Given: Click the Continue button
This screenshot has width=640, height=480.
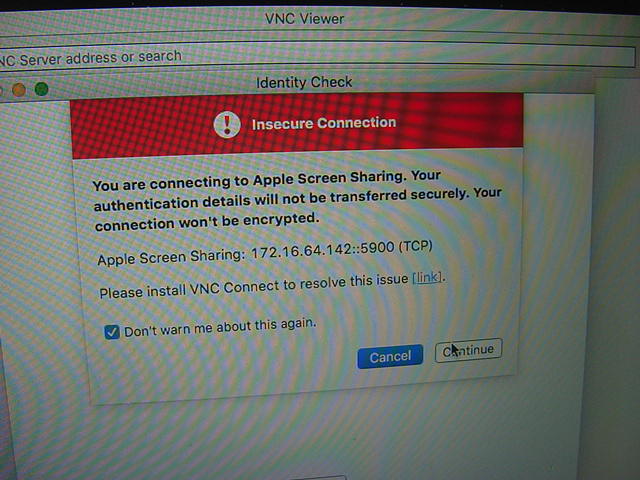Looking at the screenshot, I should coord(468,350).
